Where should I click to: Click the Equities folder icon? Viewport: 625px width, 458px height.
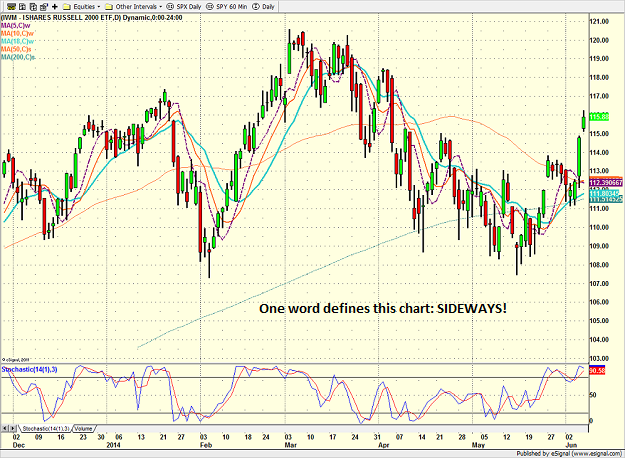(67, 6)
